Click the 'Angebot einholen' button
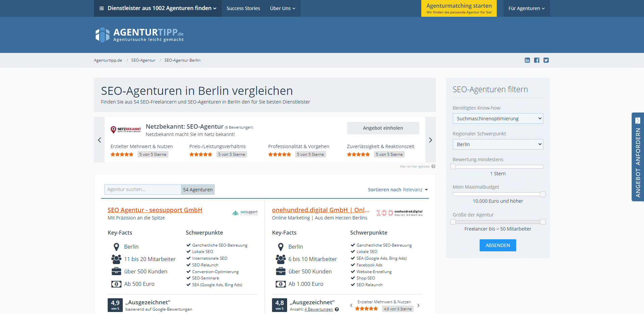 383,128
